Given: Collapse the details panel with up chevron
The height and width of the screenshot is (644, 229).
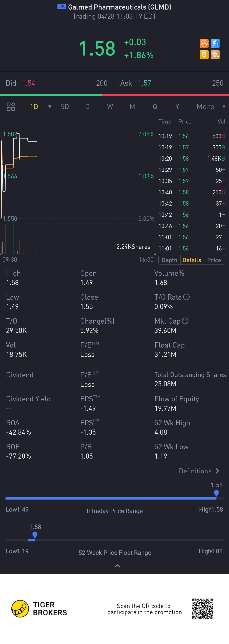Looking at the screenshot, I should (117, 566).
